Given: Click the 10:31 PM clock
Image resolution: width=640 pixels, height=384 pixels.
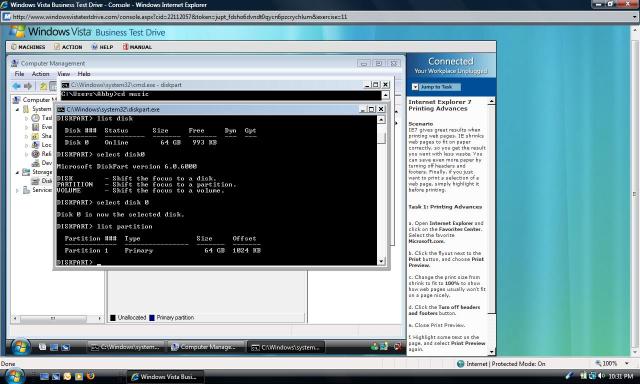Looking at the screenshot, I should [620, 376].
